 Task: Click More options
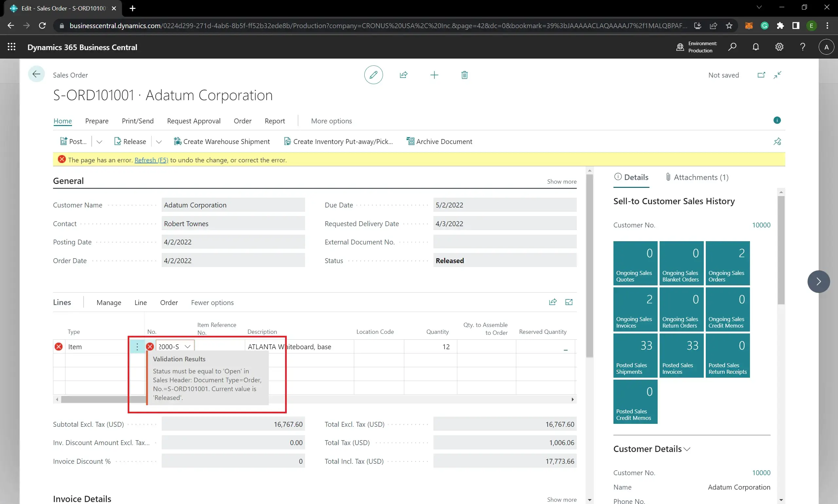(331, 121)
